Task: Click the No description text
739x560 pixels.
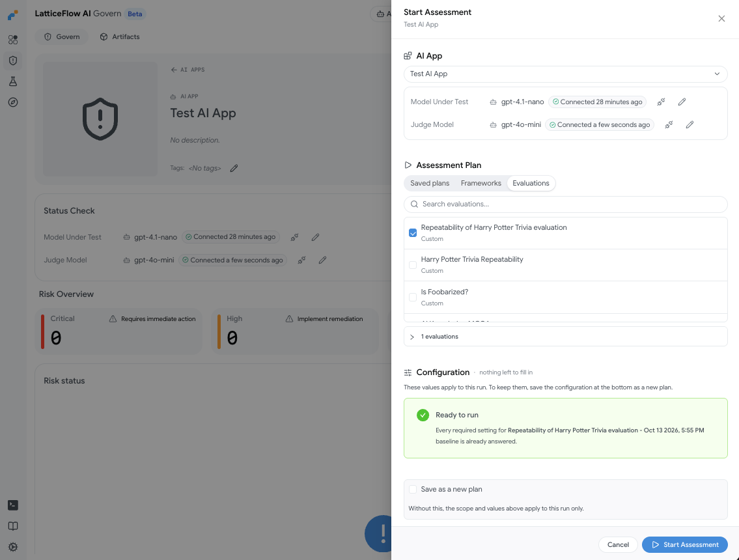Action: (195, 140)
